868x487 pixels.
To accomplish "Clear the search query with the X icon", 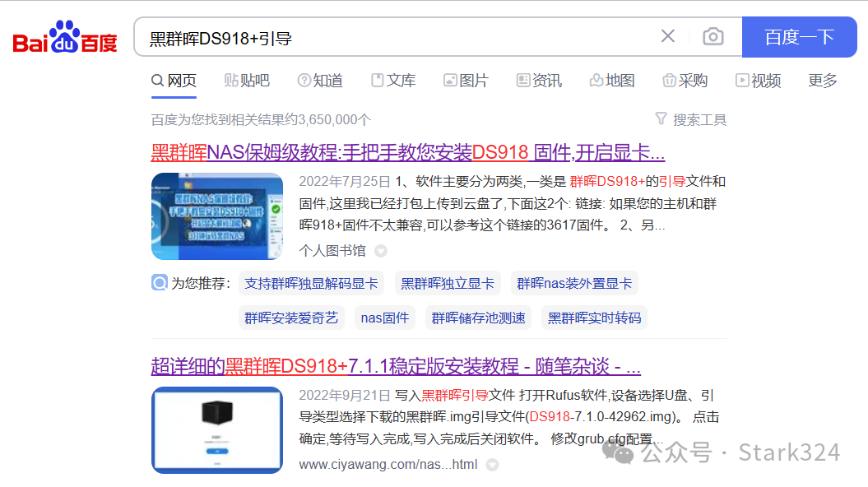I will pos(668,36).
